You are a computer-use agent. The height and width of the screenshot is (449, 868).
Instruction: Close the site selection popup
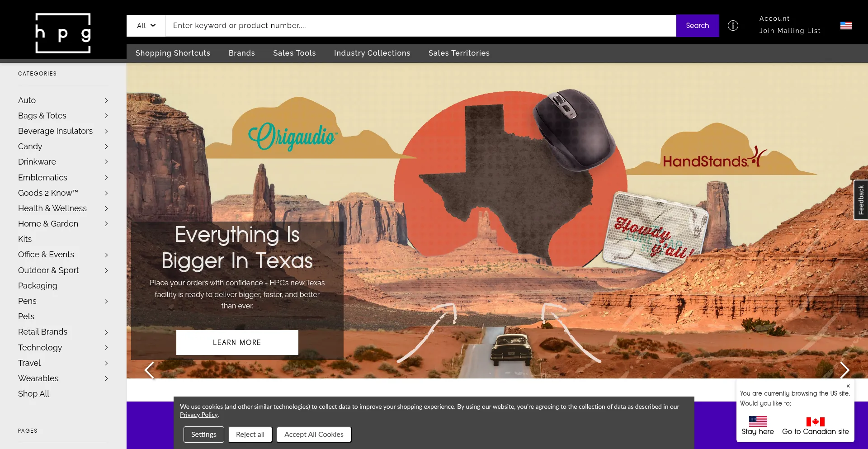point(848,386)
